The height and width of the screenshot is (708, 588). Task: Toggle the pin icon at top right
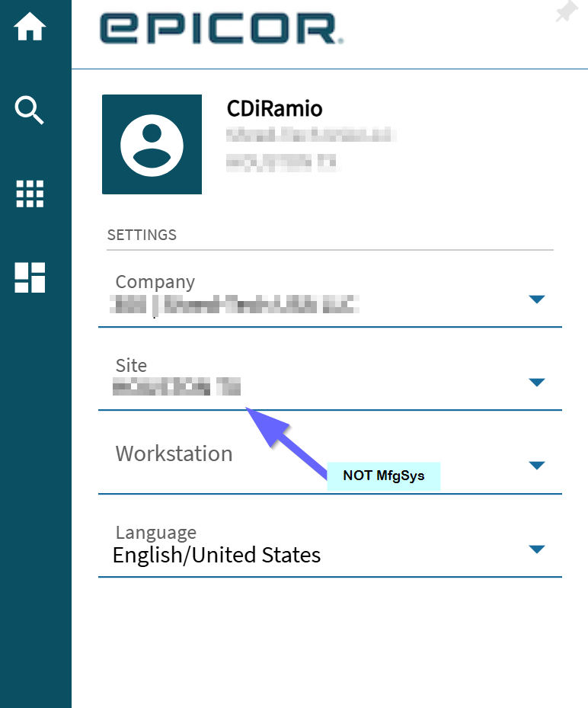pyautogui.click(x=567, y=11)
